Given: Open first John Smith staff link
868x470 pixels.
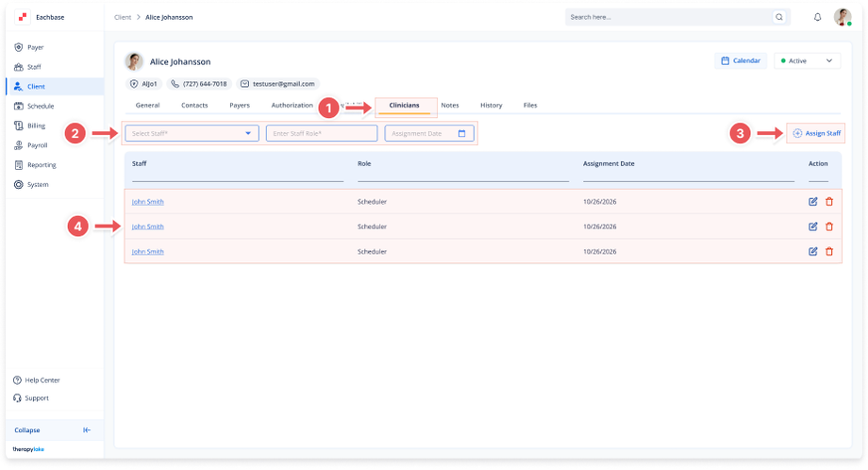Looking at the screenshot, I should tap(147, 202).
